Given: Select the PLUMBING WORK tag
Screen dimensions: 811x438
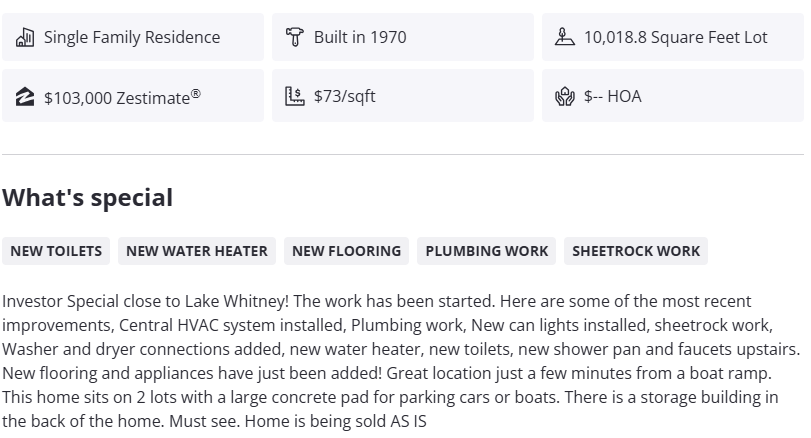Looking at the screenshot, I should [487, 251].
